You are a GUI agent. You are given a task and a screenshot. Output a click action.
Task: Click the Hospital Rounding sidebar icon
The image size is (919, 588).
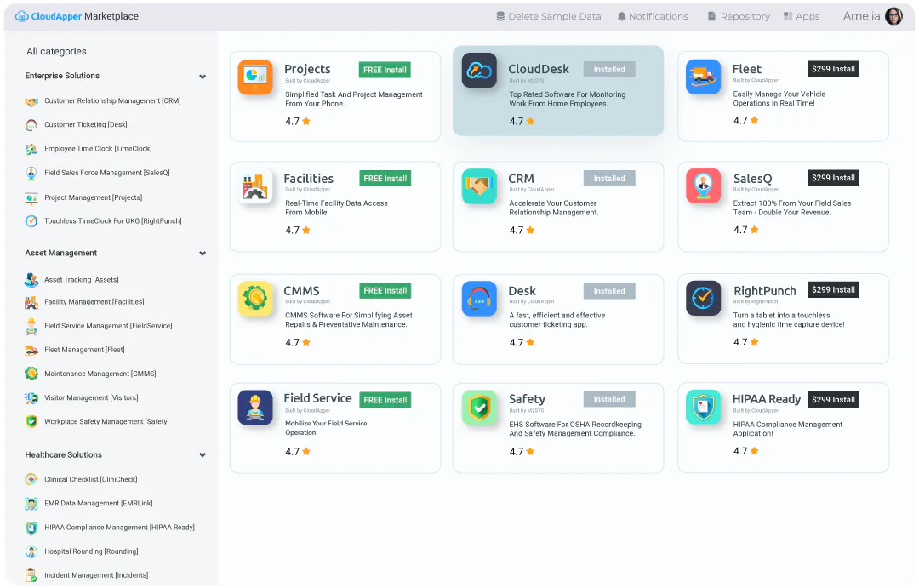coord(31,551)
